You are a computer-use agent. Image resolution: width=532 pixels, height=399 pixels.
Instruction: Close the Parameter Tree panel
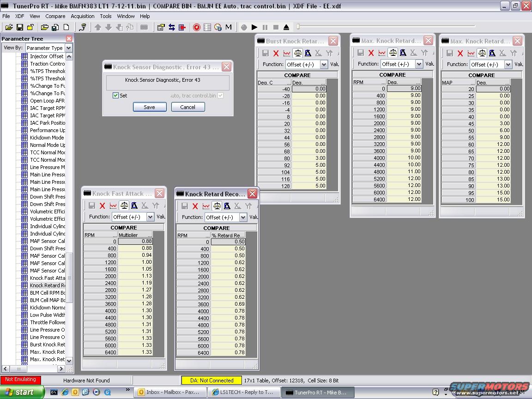[x=69, y=39]
